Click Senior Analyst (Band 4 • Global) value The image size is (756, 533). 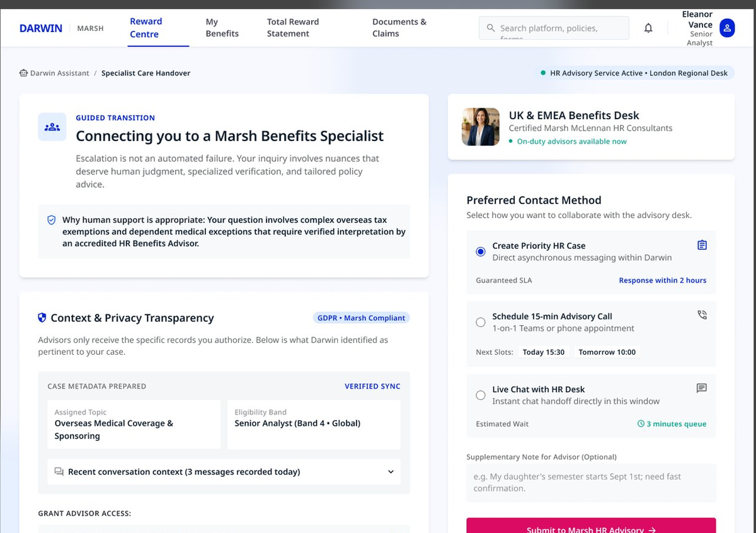[x=297, y=423]
